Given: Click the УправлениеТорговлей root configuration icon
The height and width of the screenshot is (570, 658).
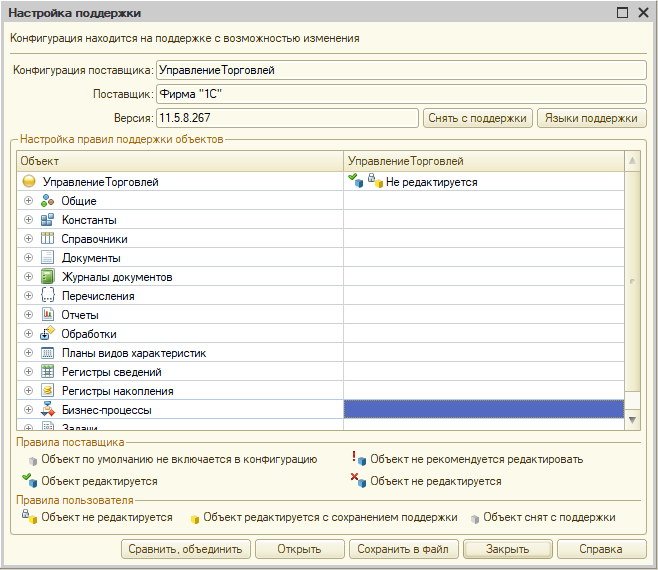Looking at the screenshot, I should pos(29,181).
